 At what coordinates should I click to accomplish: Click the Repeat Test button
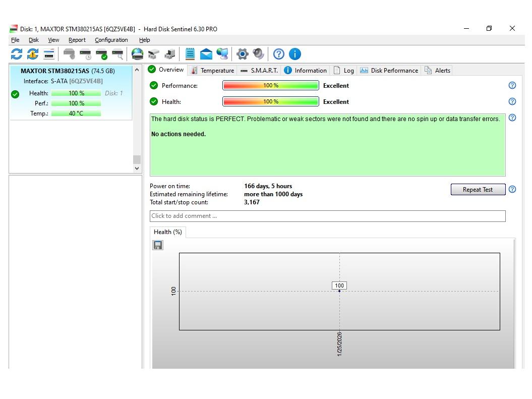pos(478,190)
